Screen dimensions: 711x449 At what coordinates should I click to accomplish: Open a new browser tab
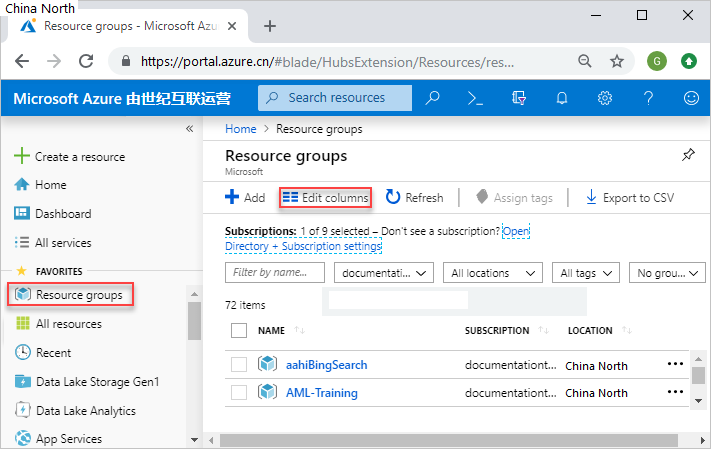pyautogui.click(x=270, y=26)
